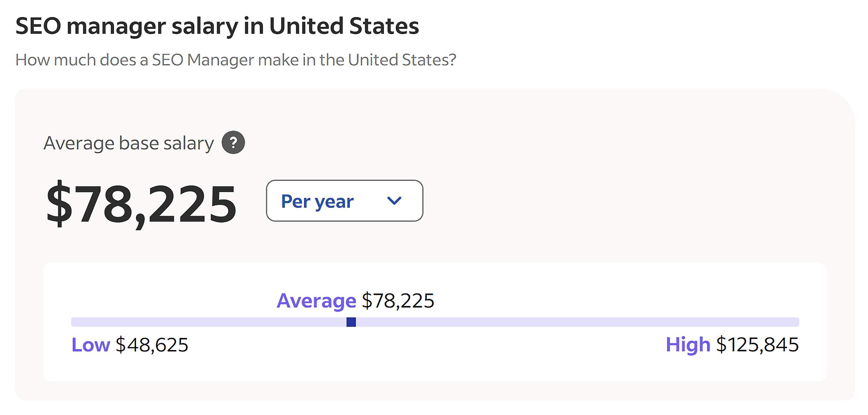
Task: Click the average marker on the salary bar
Action: click(351, 323)
